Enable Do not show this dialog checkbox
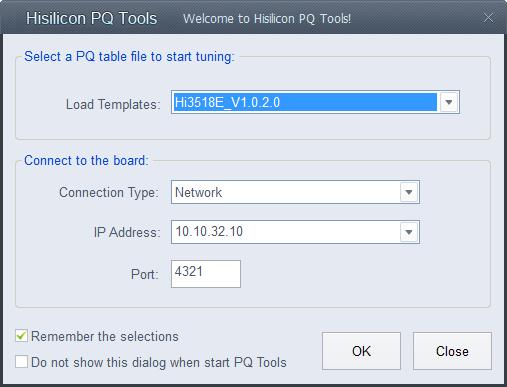 coord(21,362)
